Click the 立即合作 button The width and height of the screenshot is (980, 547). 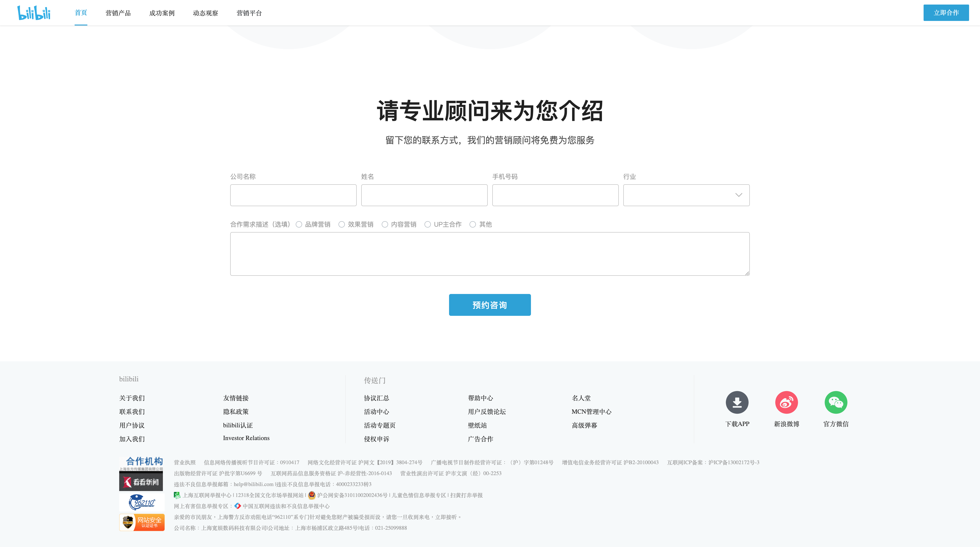(946, 13)
